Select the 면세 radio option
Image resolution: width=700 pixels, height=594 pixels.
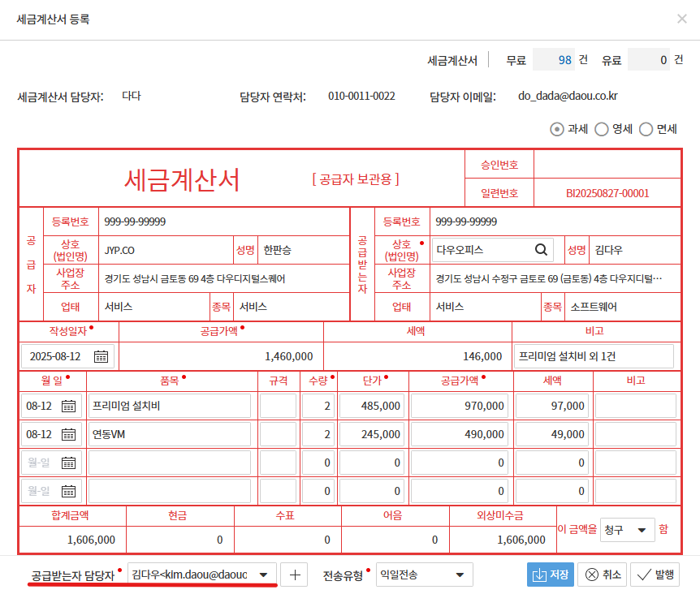[x=646, y=129]
